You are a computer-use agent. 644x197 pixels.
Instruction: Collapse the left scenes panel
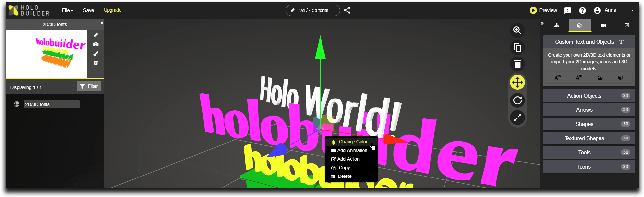coord(102,23)
